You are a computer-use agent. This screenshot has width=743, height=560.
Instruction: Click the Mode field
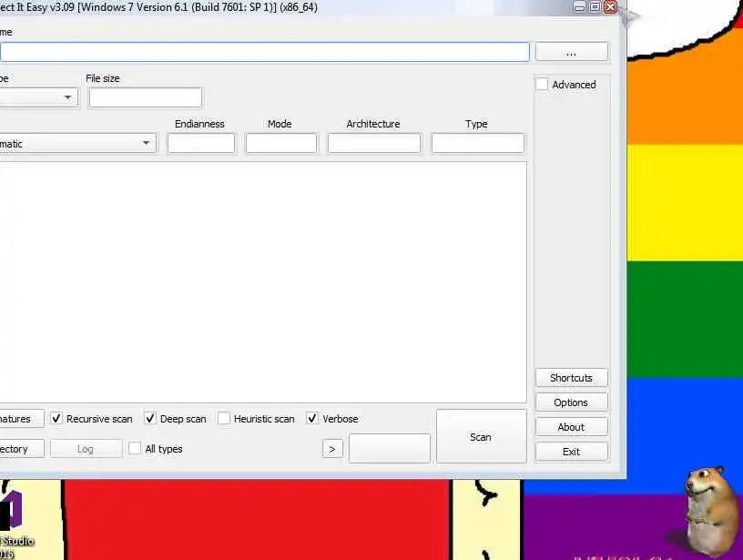click(x=281, y=143)
